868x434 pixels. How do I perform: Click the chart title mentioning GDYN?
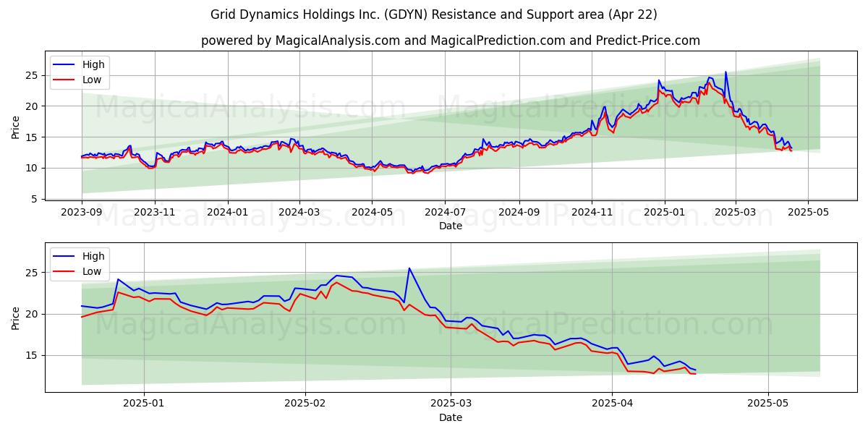pyautogui.click(x=434, y=14)
